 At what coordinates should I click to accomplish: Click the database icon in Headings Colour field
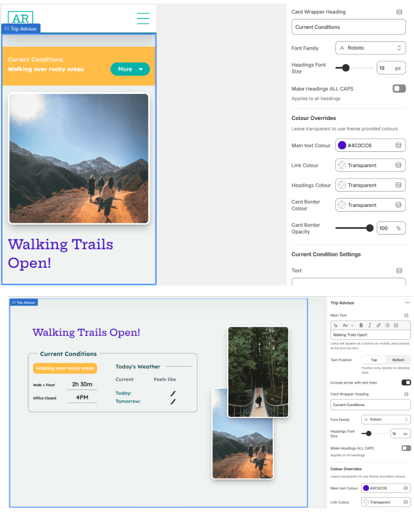(398, 185)
